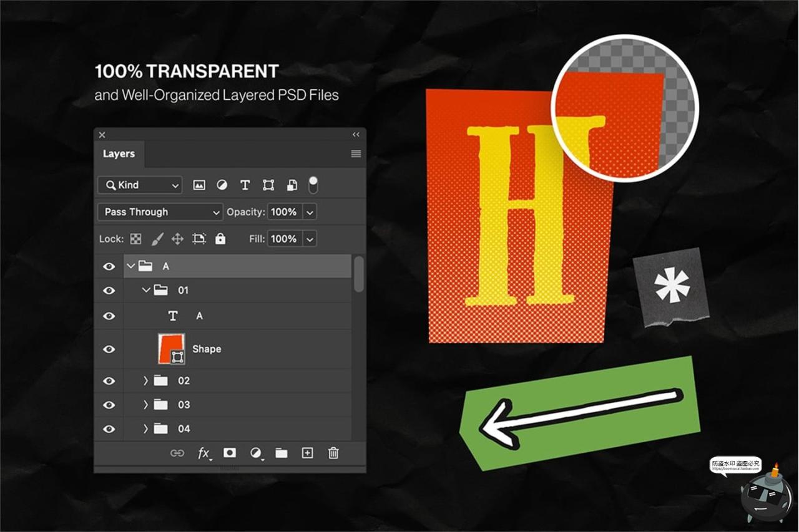Click the lock transparent pixels icon

135,239
